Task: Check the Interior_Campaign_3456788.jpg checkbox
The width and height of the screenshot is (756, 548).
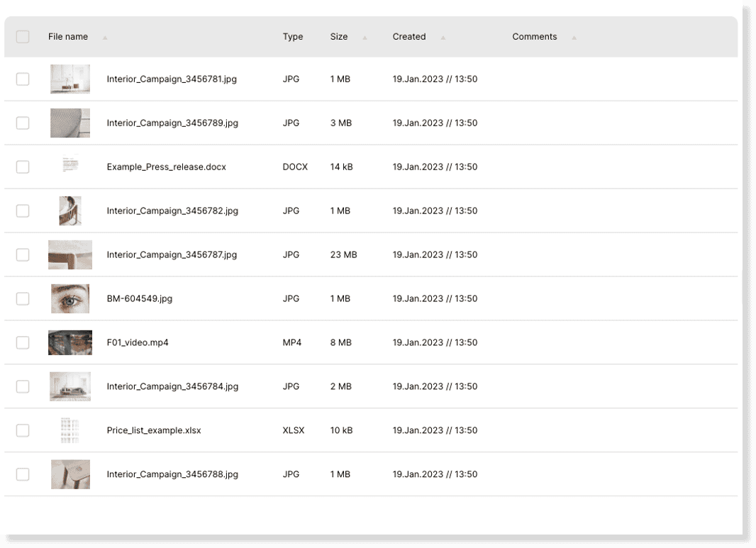Action: click(x=23, y=474)
